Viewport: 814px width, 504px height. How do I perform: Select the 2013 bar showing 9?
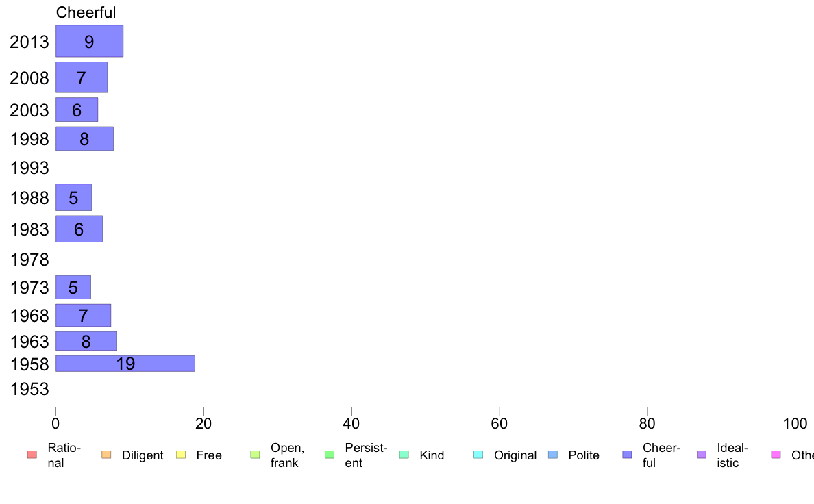(x=89, y=41)
